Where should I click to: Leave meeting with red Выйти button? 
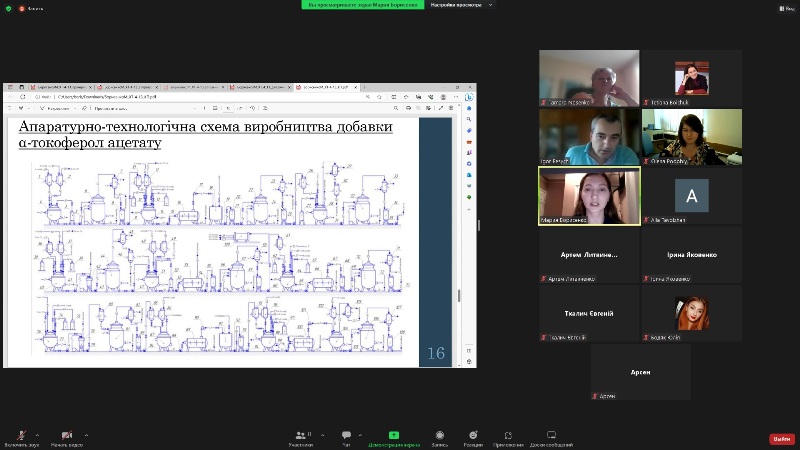[x=782, y=439]
